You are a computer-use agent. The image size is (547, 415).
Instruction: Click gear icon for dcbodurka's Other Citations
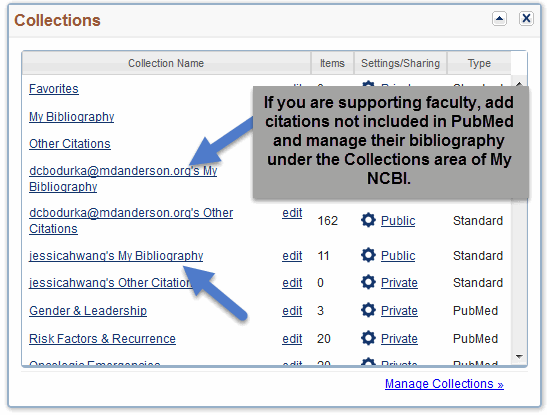[x=368, y=220]
